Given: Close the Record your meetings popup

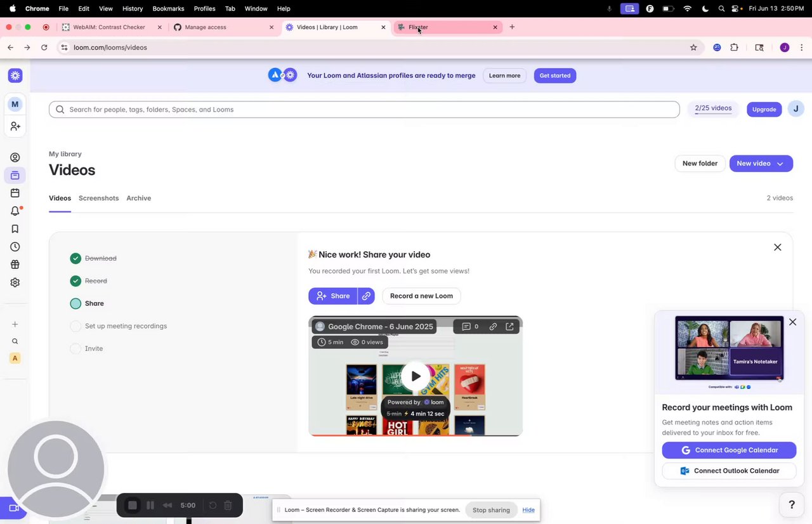Looking at the screenshot, I should click(792, 322).
